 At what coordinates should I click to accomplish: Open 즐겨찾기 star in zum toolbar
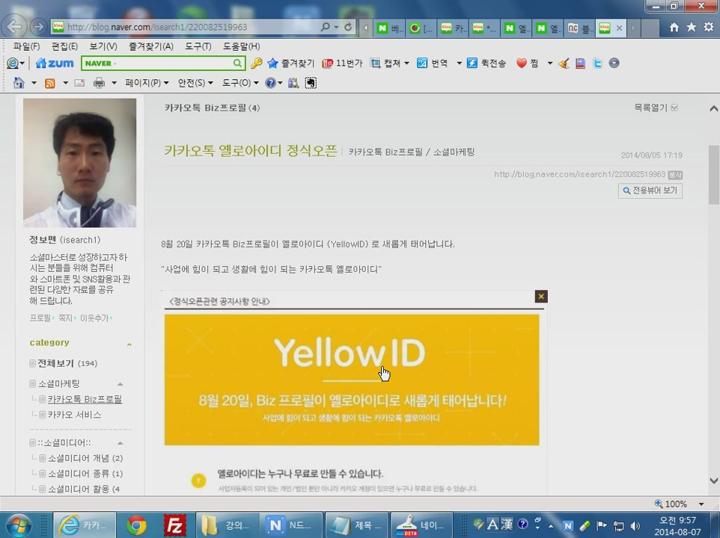tap(291, 63)
